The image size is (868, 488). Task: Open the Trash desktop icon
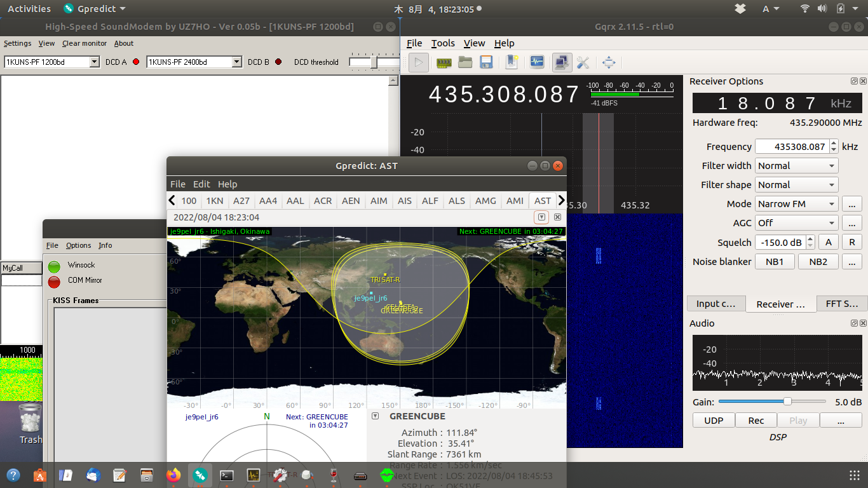point(30,424)
